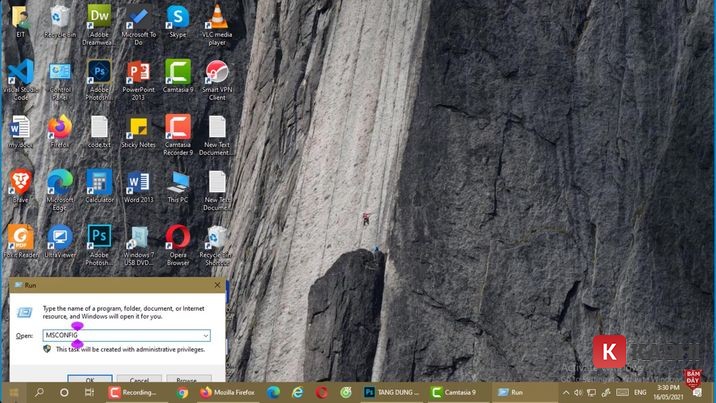Click the ENG language indicator

[x=640, y=393]
